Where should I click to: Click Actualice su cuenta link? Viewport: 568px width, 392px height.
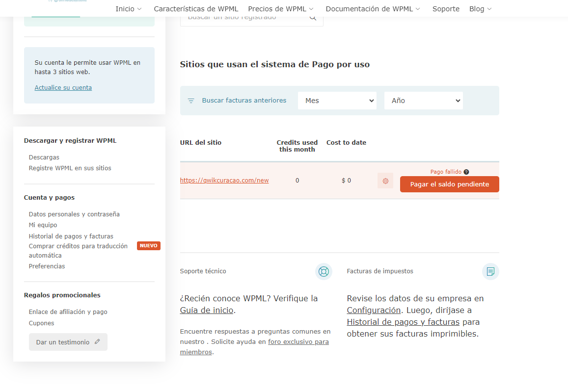[x=63, y=88]
